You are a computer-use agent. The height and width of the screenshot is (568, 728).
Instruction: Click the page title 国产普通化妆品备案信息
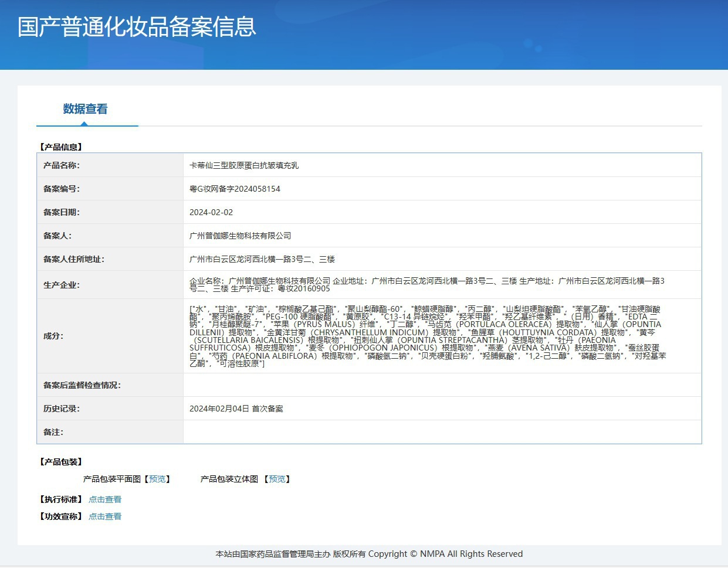coord(137,27)
